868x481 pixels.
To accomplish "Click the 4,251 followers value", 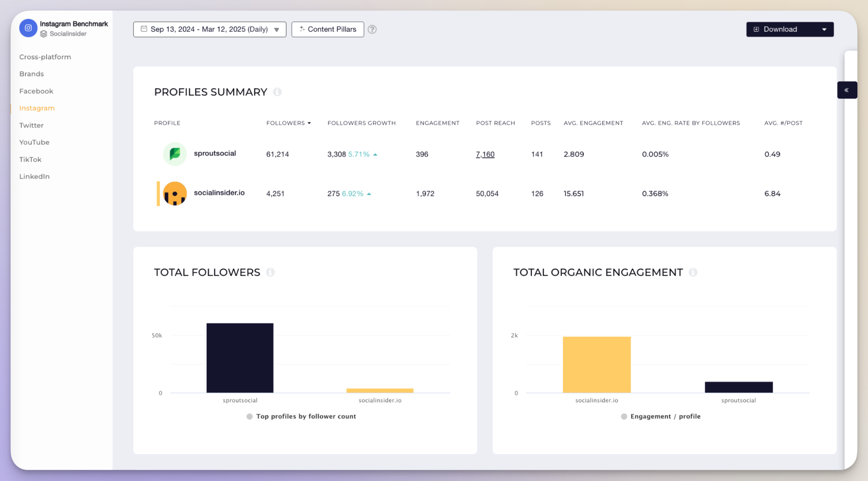I will click(275, 194).
